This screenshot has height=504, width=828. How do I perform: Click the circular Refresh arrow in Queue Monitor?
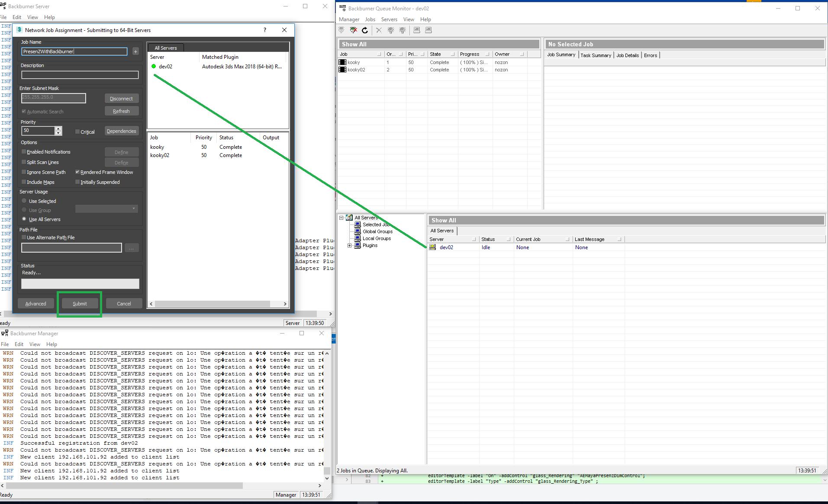[365, 30]
